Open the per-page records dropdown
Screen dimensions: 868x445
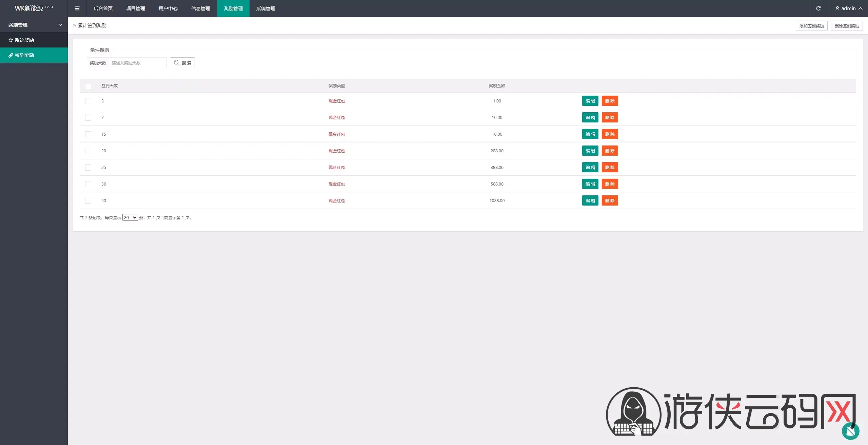click(130, 217)
